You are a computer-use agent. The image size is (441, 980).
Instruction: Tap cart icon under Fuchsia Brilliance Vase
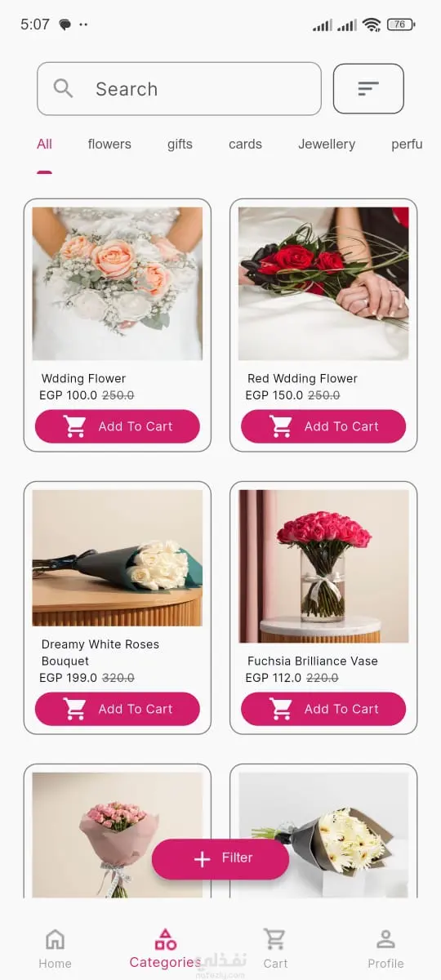pyautogui.click(x=281, y=709)
